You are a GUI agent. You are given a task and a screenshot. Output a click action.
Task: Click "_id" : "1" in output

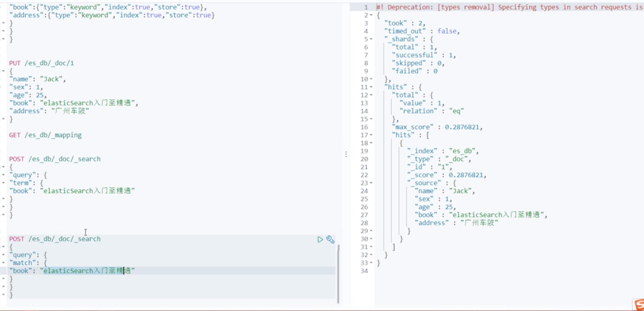pyautogui.click(x=429, y=167)
